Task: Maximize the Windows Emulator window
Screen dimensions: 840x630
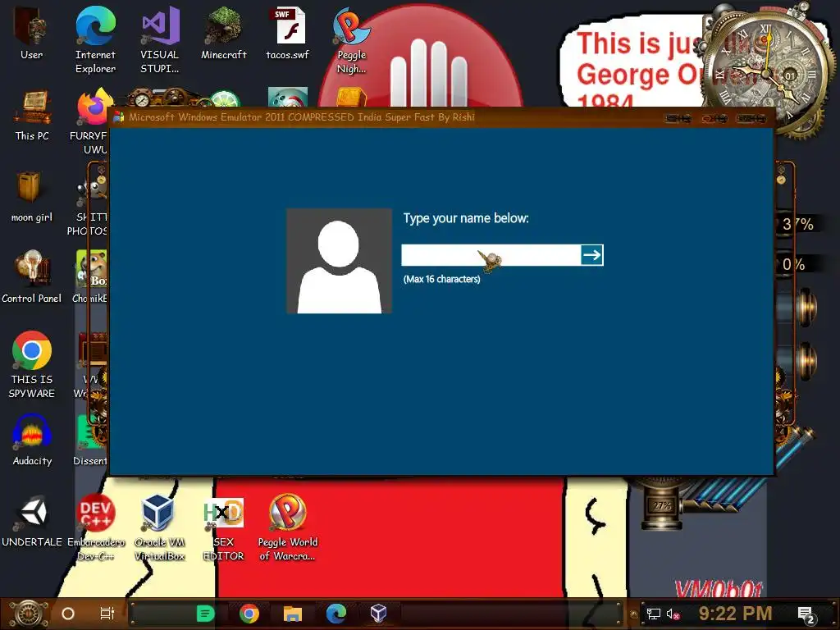Action: [x=714, y=118]
